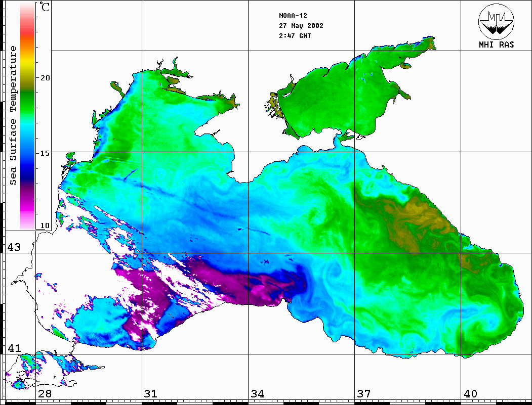This screenshot has width=532, height=405.
Task: Click latitude label '41'
Action: pyautogui.click(x=14, y=348)
